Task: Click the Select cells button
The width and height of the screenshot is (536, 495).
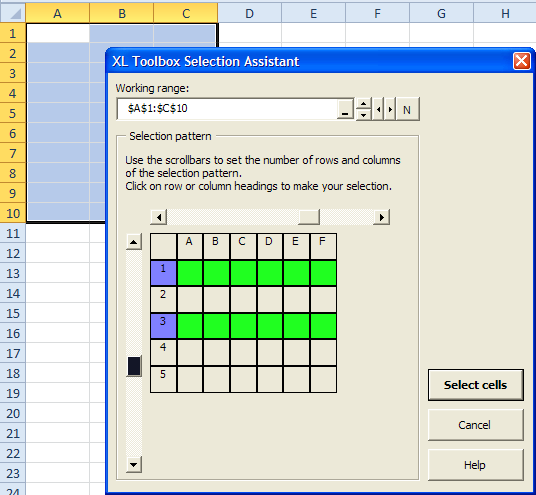Action: [475, 385]
